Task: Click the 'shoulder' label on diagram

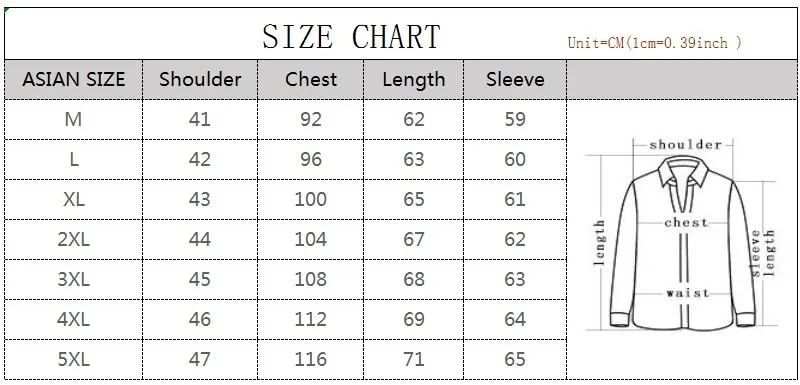Action: click(685, 145)
